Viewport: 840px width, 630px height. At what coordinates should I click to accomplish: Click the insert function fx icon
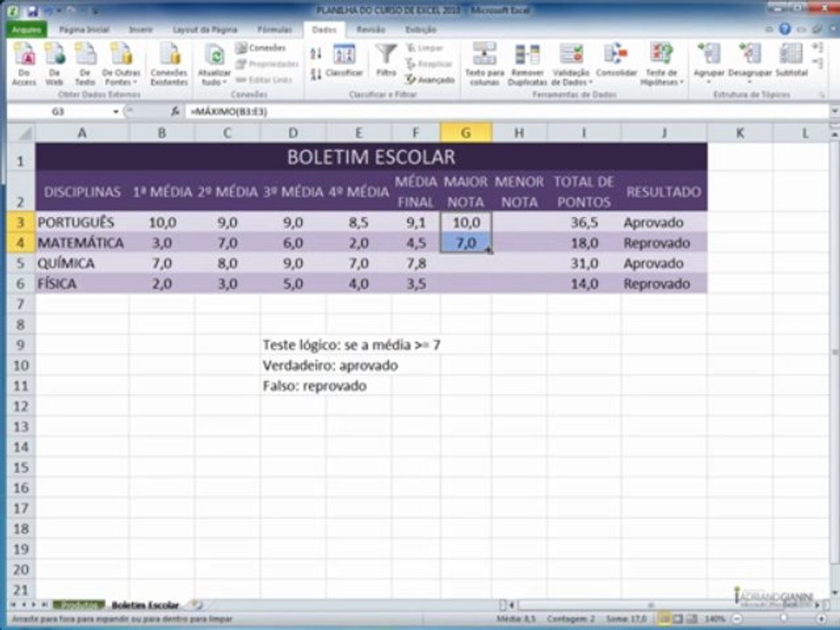[175, 111]
